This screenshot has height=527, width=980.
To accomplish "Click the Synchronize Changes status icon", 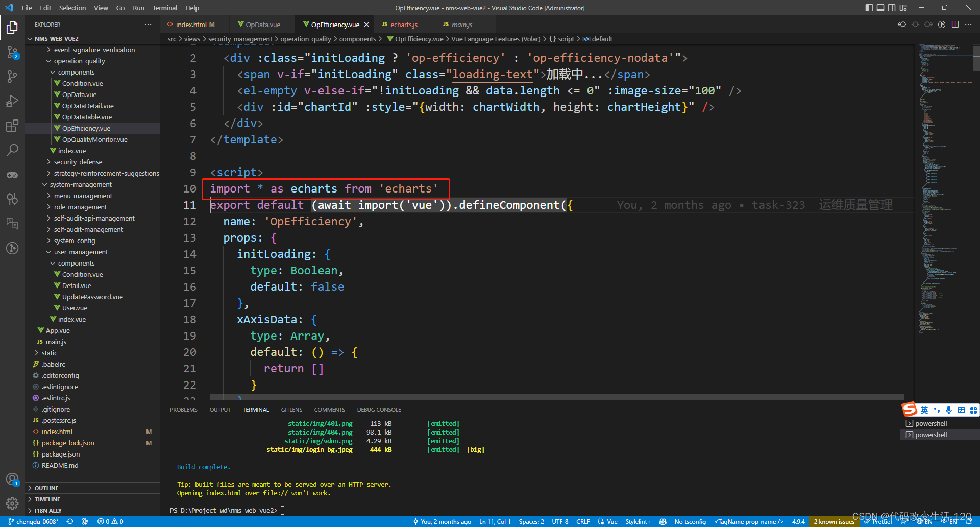I will click(x=70, y=521).
